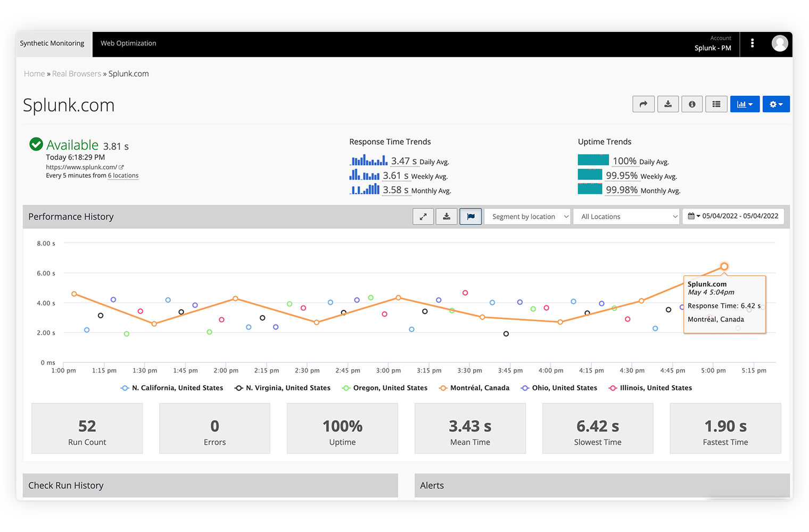Click the monthly uptime teal bar

coord(590,188)
